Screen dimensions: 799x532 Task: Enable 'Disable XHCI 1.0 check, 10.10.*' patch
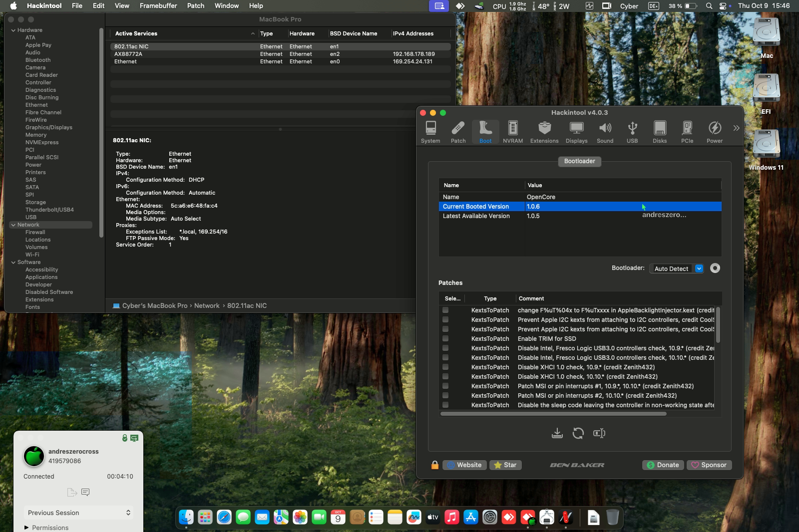point(445,377)
